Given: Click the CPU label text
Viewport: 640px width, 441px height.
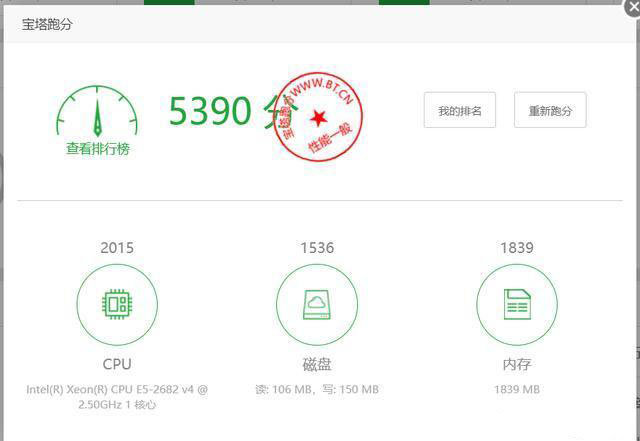Looking at the screenshot, I should 117,364.
